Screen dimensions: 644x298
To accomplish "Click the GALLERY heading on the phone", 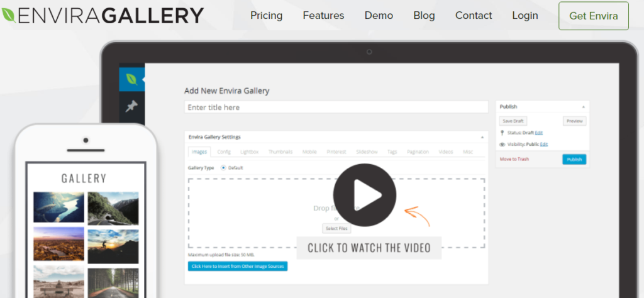I will click(84, 179).
